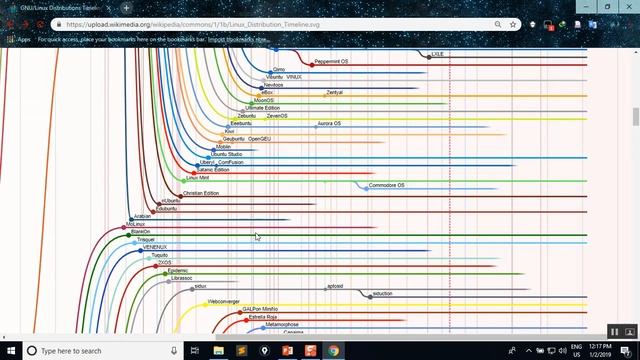Open the clock showing 12:17 PM
Screen dimensions: 640x360
[x=600, y=351]
